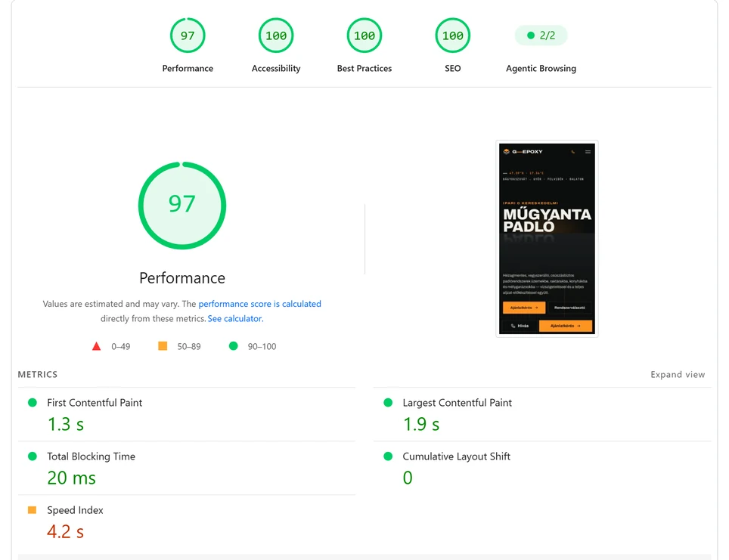The width and height of the screenshot is (729, 560).
Task: Click the First Contentful Paint metric title
Action: [x=95, y=403]
